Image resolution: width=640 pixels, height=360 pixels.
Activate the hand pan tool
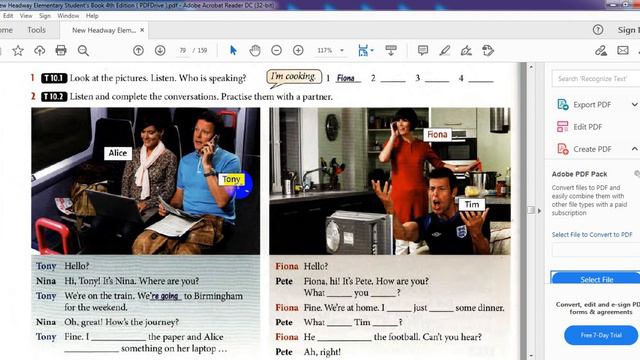pyautogui.click(x=255, y=51)
